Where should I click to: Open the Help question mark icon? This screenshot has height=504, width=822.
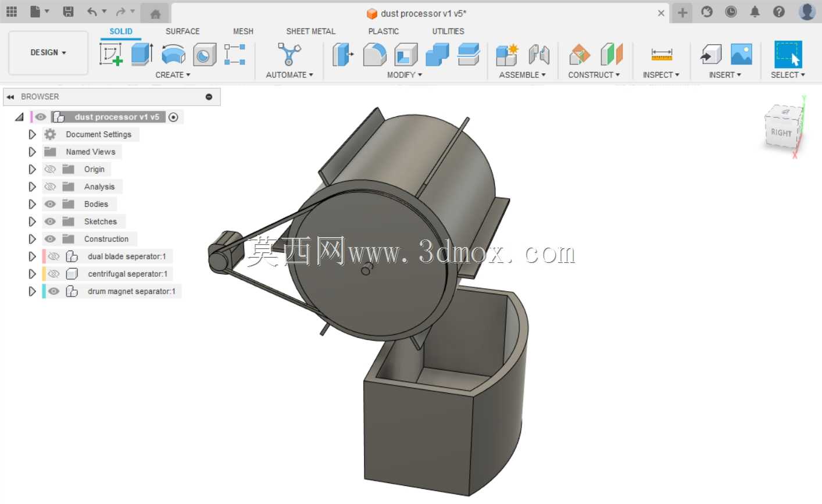tap(779, 12)
